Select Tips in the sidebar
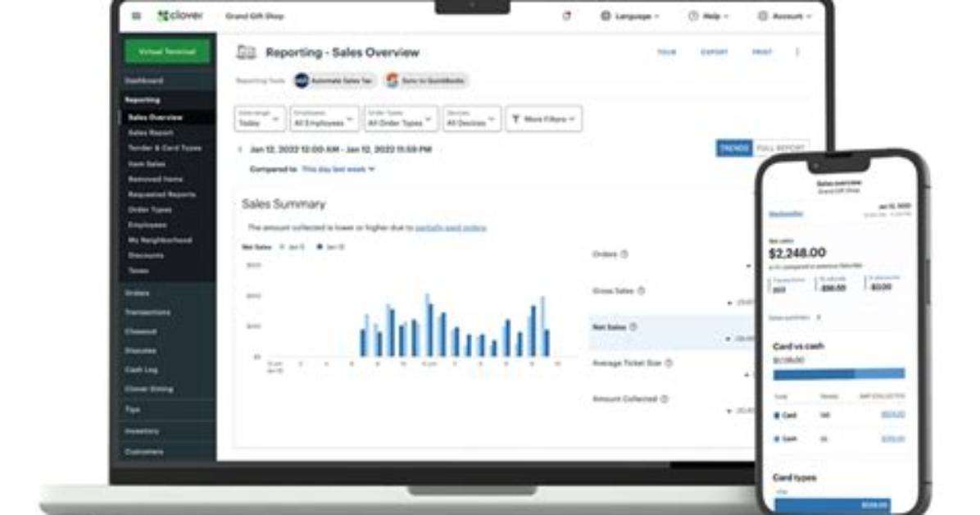980x515 pixels. [x=132, y=410]
